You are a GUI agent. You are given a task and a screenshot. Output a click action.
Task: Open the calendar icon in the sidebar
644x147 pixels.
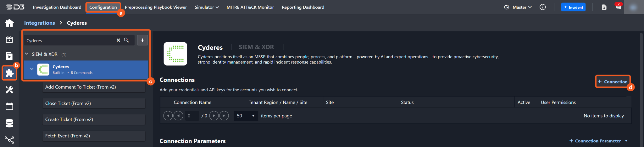9,107
